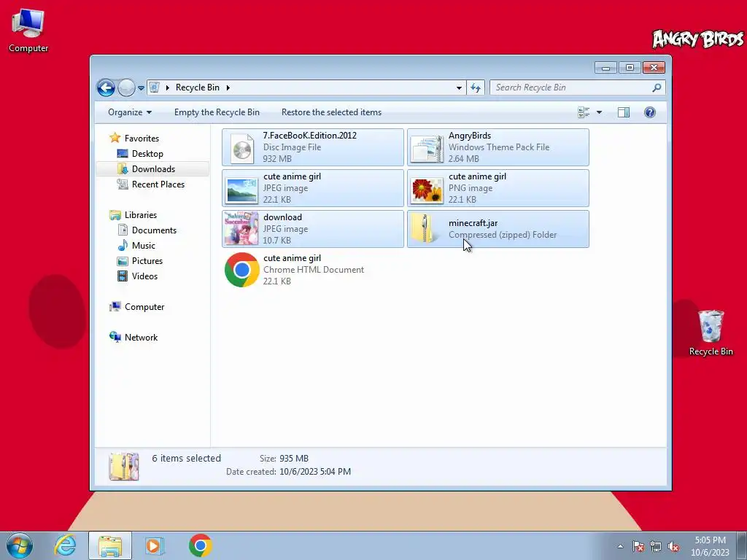
Task: Show the preview pane
Action: 624,112
